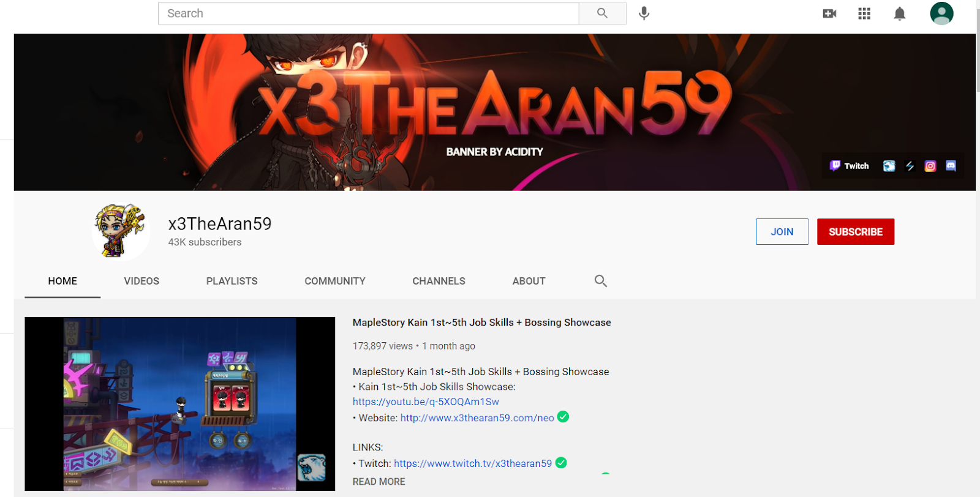
Task: Open the featured MapleStory Kain video title
Action: [x=482, y=323]
